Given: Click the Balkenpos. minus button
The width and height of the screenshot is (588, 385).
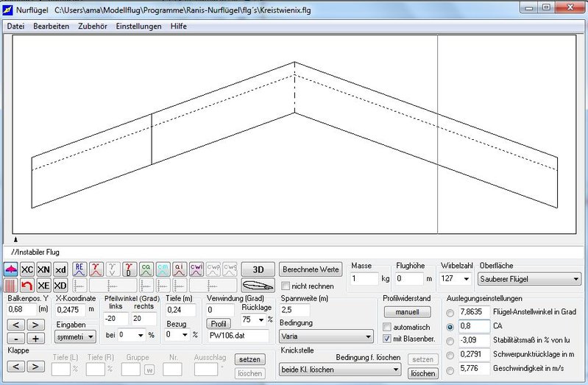Looking at the screenshot, I should click(16, 339).
